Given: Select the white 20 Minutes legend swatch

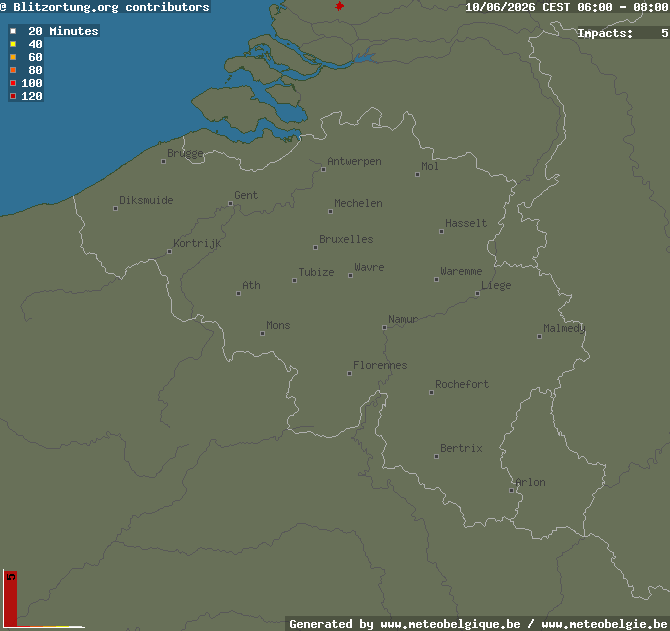Looking at the screenshot, I should click(13, 31).
